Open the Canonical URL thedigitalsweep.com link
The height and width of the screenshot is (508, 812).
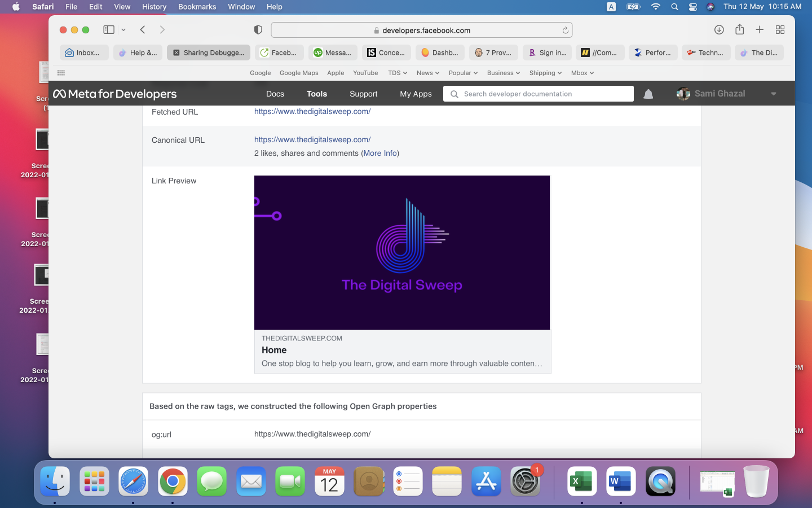[x=312, y=139]
